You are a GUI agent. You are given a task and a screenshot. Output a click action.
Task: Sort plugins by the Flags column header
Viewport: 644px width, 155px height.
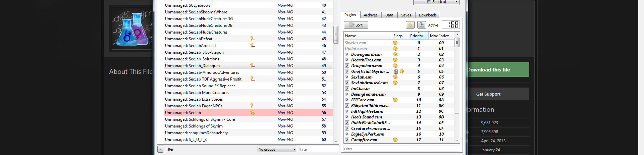coord(400,36)
